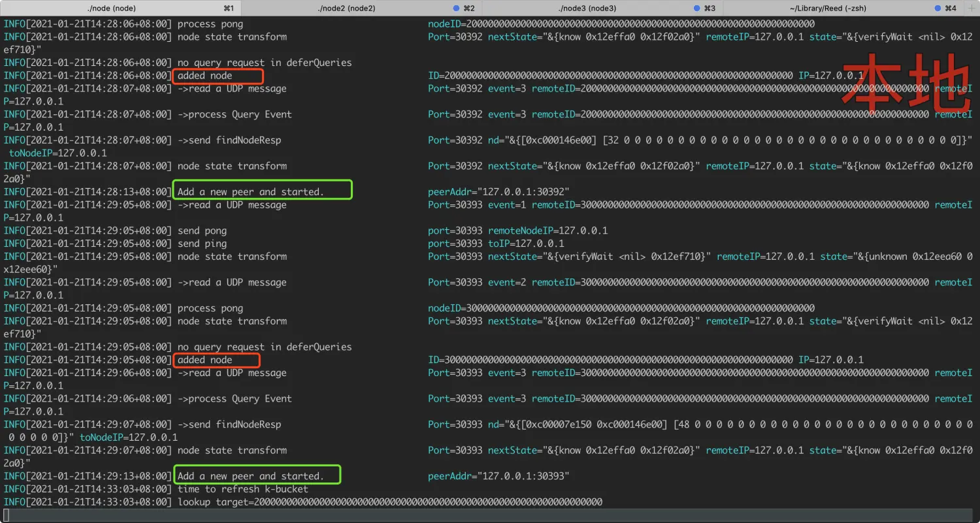The image size is (980, 523).
Task: Click the "send pong" log message
Action: click(x=202, y=230)
